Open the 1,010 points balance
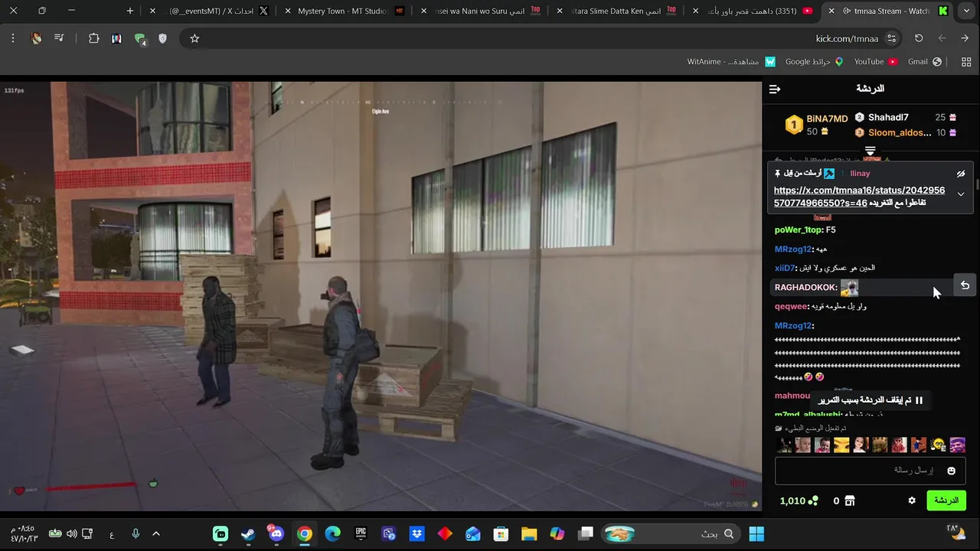The image size is (980, 551). click(799, 500)
